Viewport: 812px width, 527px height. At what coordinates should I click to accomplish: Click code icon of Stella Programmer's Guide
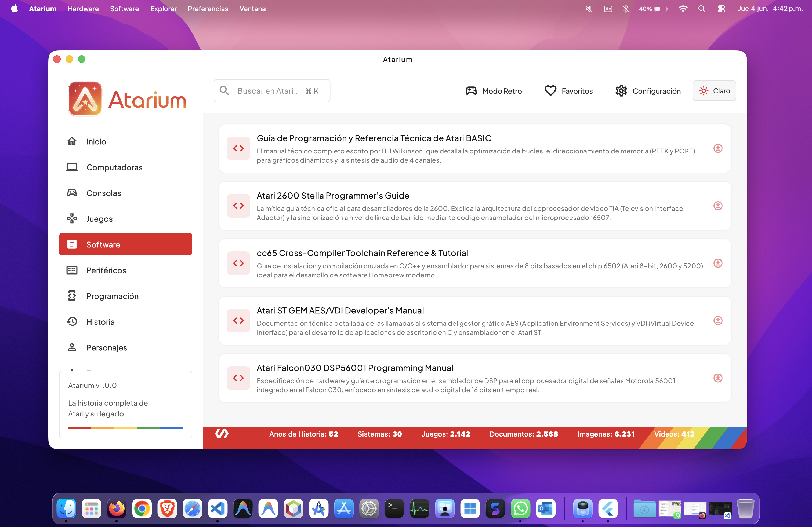click(x=238, y=206)
